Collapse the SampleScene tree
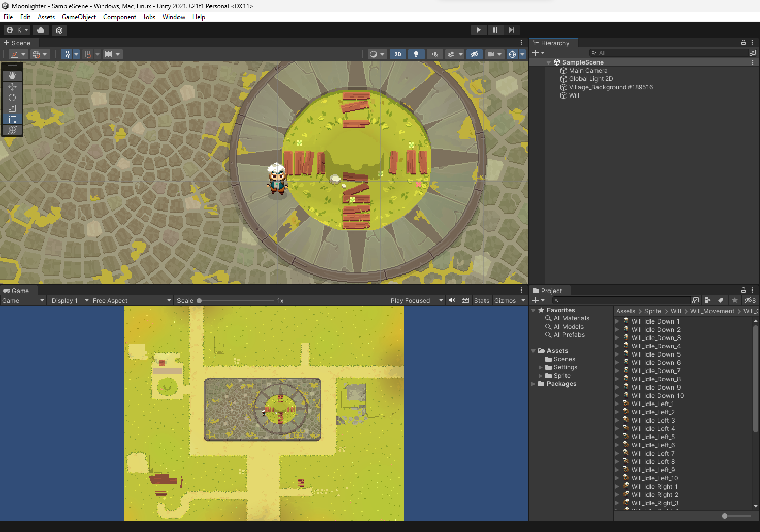The height and width of the screenshot is (532, 760). (x=548, y=62)
